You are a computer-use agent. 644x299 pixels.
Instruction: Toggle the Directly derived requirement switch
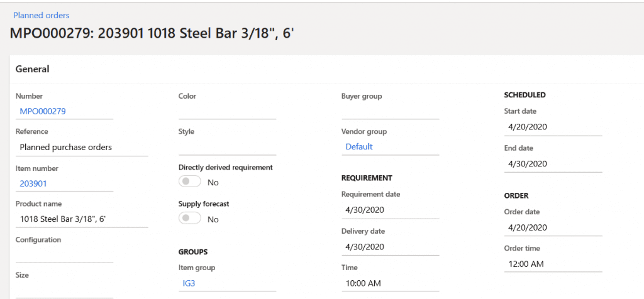190,182
